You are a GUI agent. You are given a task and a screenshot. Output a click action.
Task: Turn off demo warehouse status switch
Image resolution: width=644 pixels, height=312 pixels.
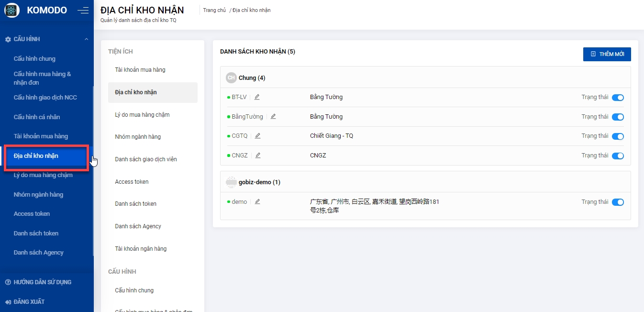tap(618, 202)
